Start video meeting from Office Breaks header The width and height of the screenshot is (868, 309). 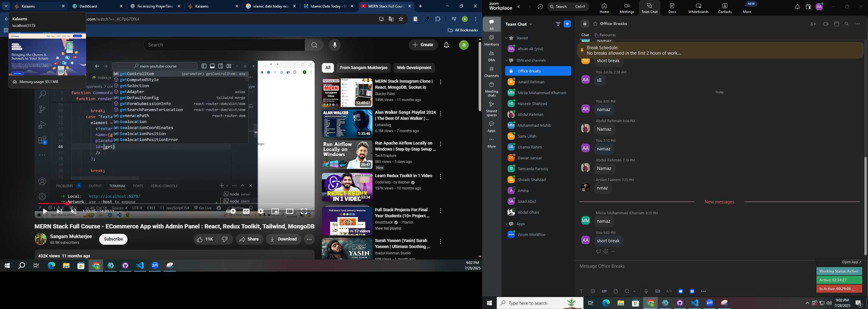point(826,24)
